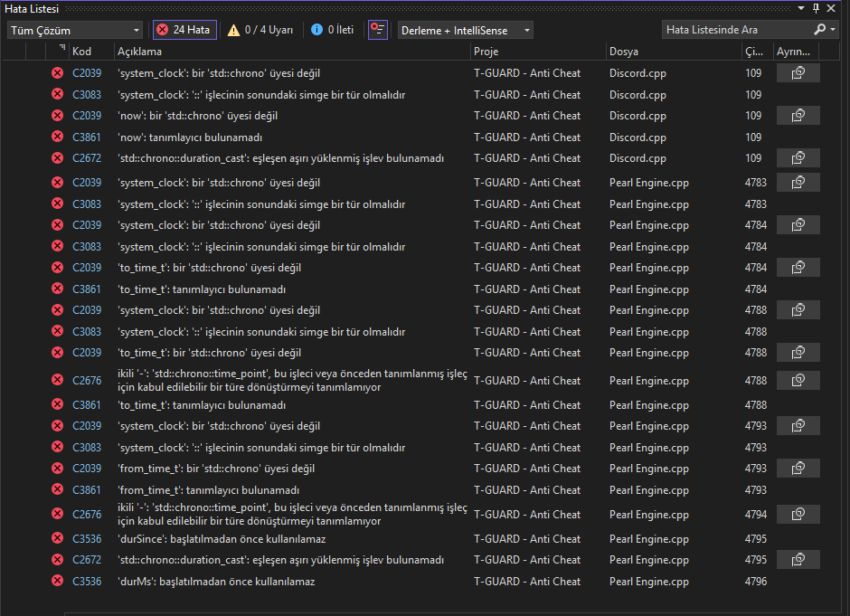
Task: Click the Hata Listesinde Ara search field
Action: pyautogui.click(x=737, y=30)
